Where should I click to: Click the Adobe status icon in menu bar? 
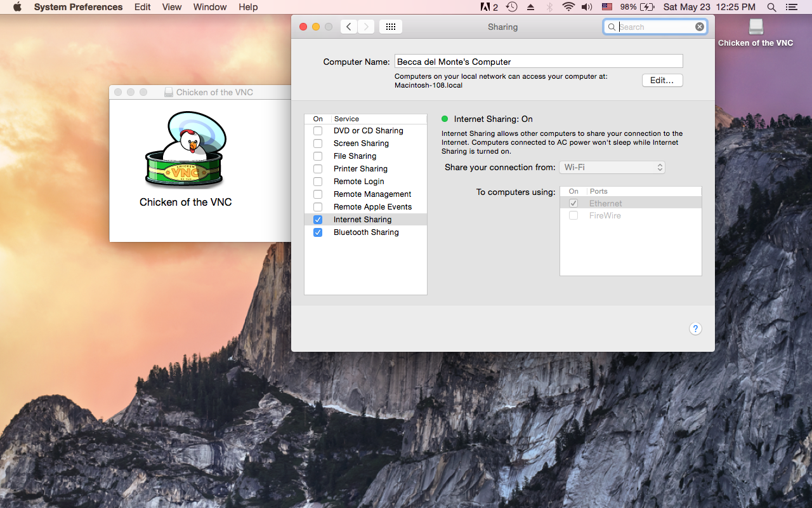point(489,7)
